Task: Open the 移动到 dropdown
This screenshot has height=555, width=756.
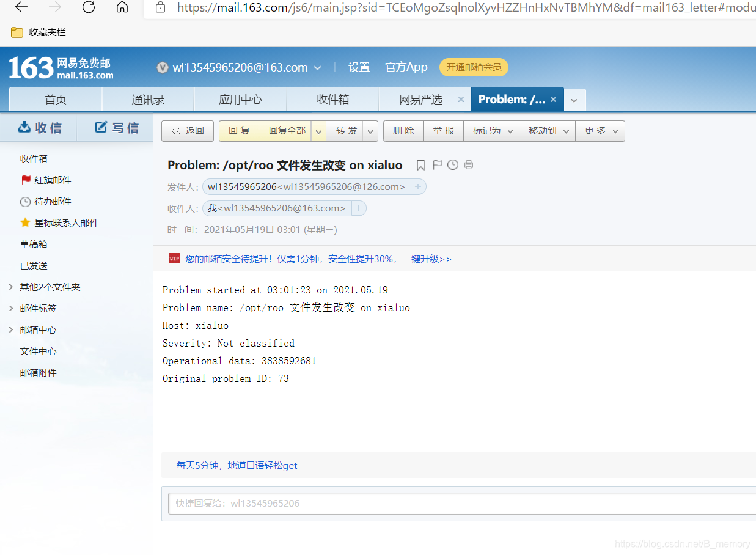Action: coord(547,131)
